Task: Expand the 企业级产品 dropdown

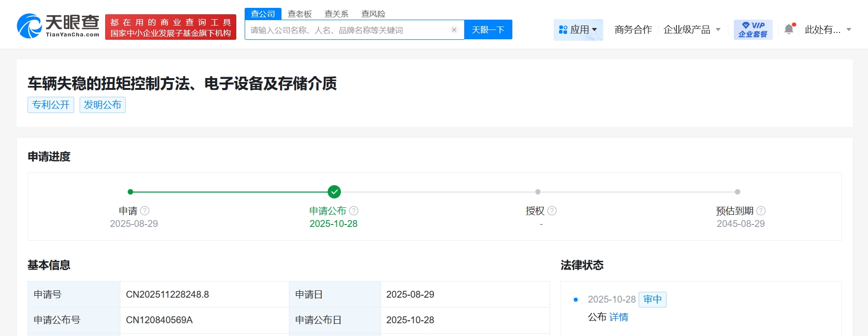Action: (x=692, y=30)
